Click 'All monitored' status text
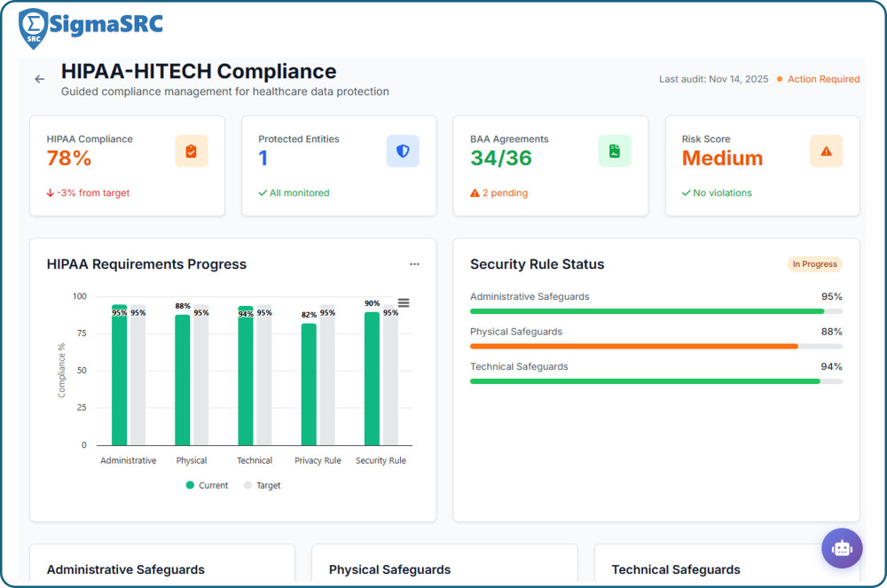The width and height of the screenshot is (887, 588). point(294,192)
